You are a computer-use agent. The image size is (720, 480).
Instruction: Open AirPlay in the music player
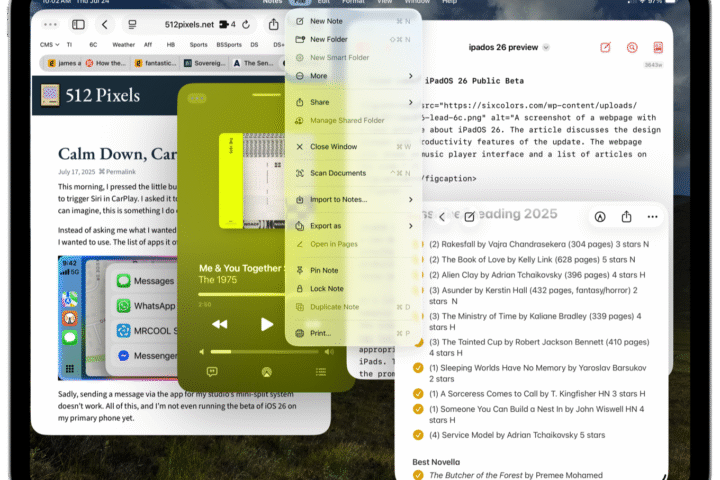(267, 372)
